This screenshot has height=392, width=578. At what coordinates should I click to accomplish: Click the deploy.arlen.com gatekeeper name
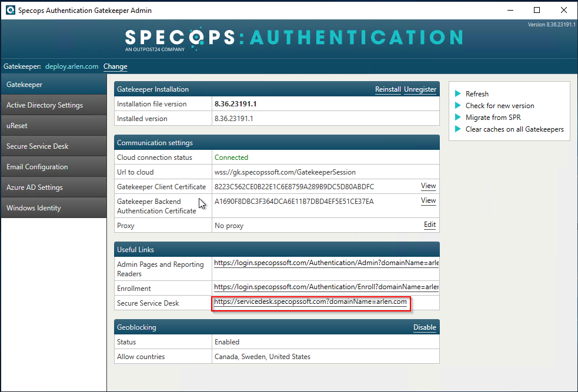pyautogui.click(x=72, y=66)
